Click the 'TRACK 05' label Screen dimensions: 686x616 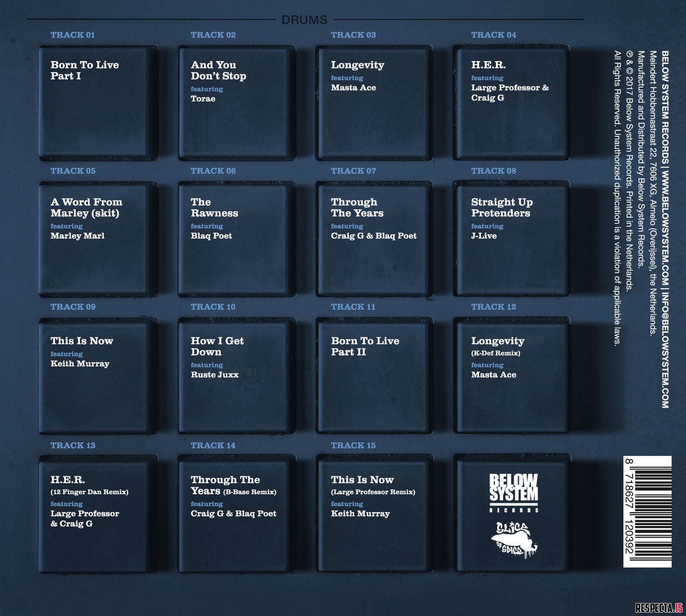point(73,171)
